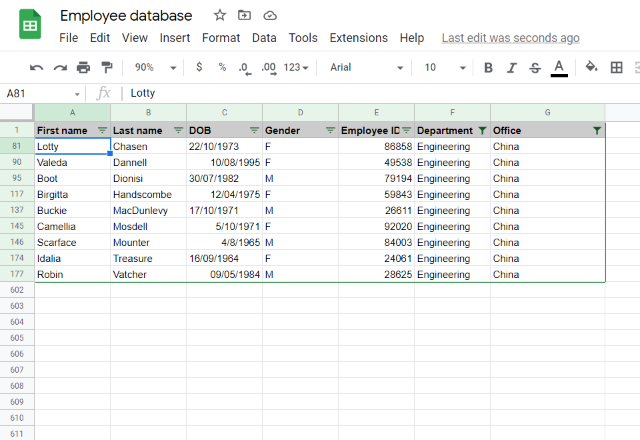Open the File menu
The height and width of the screenshot is (440, 640).
click(69, 38)
